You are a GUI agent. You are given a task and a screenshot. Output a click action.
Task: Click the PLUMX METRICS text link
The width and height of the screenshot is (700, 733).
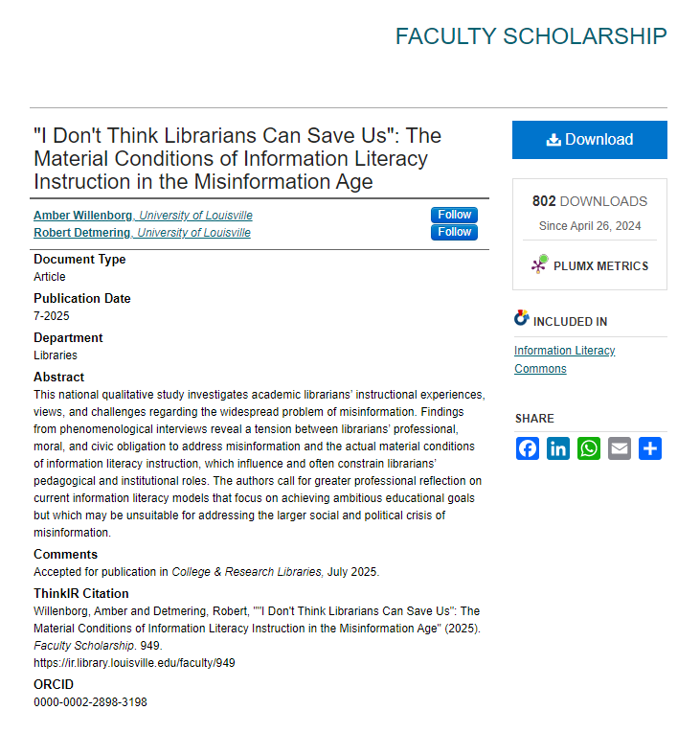600,266
